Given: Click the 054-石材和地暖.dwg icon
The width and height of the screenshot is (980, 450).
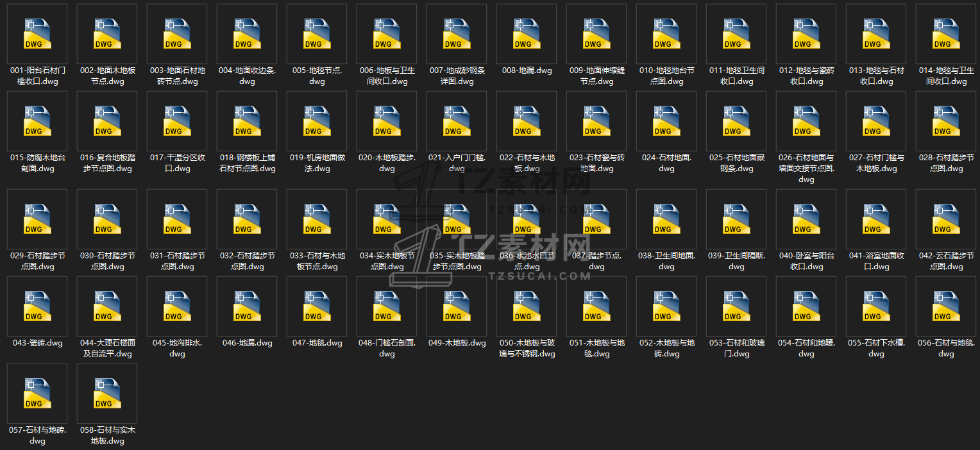Looking at the screenshot, I should click(806, 306).
